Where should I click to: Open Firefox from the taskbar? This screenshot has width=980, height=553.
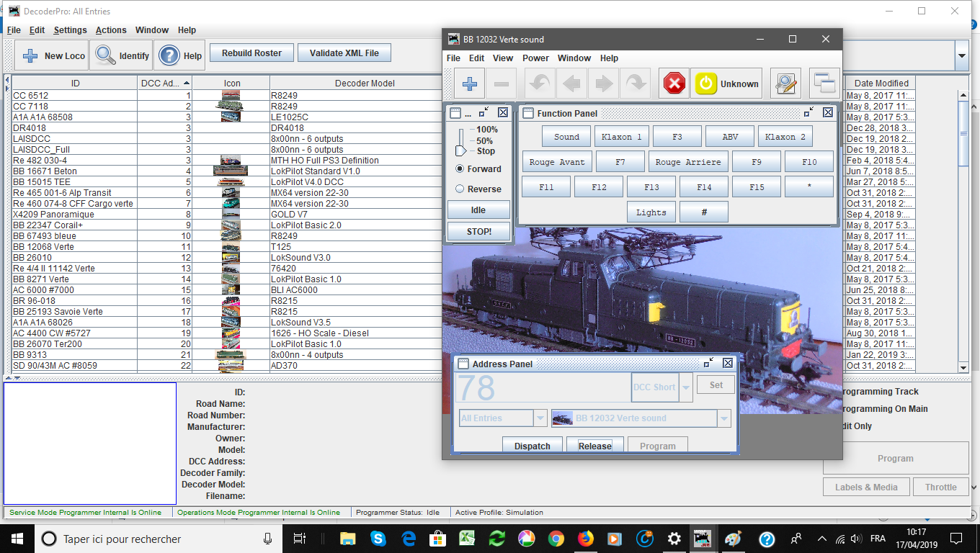(x=585, y=539)
